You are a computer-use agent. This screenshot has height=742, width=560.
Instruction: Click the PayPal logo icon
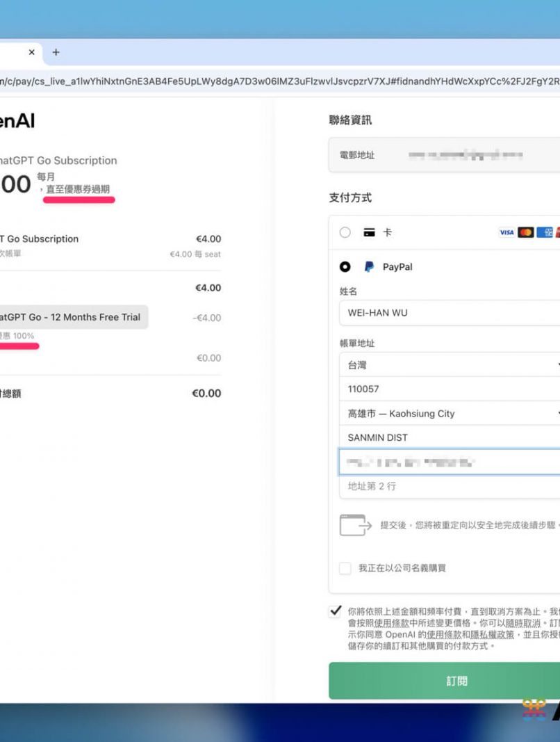tap(369, 267)
